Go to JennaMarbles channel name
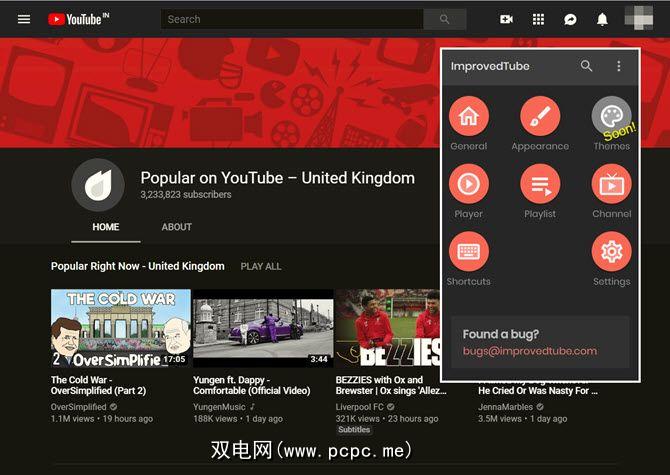 coord(505,407)
